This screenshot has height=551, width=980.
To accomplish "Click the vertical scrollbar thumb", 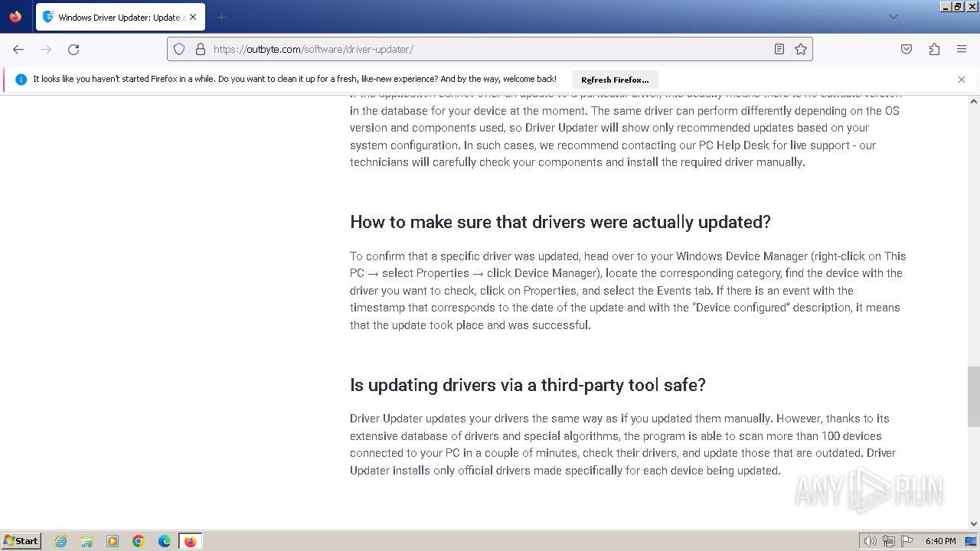I will pos(974,396).
